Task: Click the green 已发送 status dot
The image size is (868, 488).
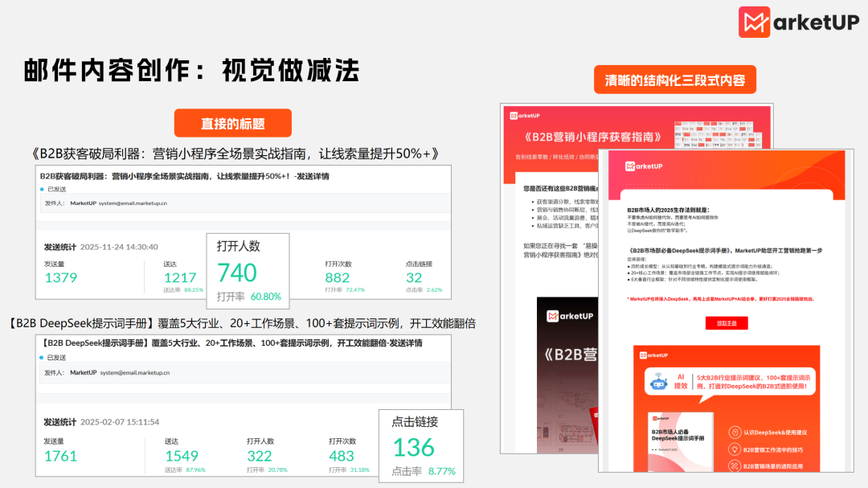Action: coord(41,187)
